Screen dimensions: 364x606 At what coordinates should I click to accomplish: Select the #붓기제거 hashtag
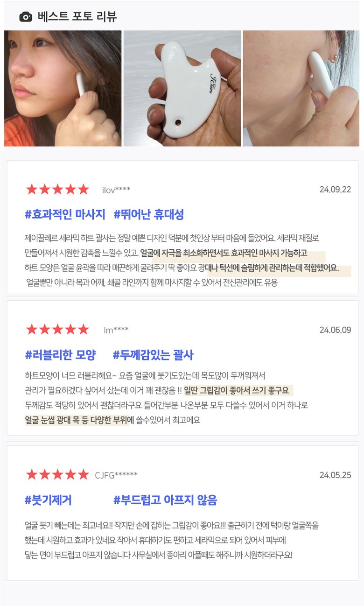click(x=48, y=500)
